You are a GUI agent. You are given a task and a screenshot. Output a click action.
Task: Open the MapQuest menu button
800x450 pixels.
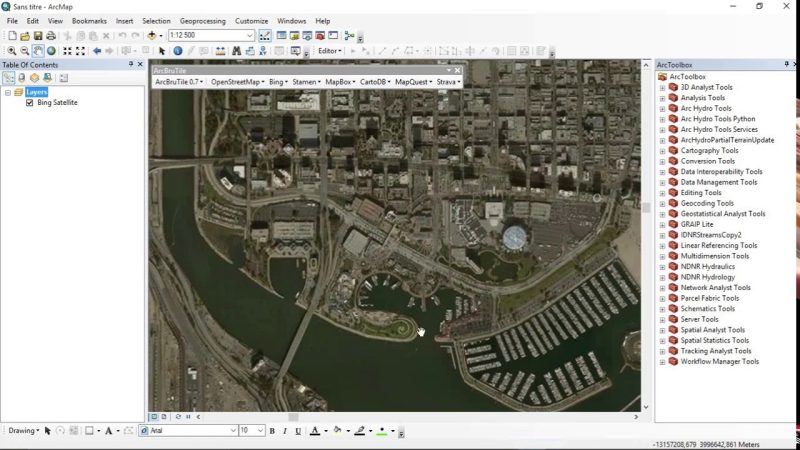(413, 82)
